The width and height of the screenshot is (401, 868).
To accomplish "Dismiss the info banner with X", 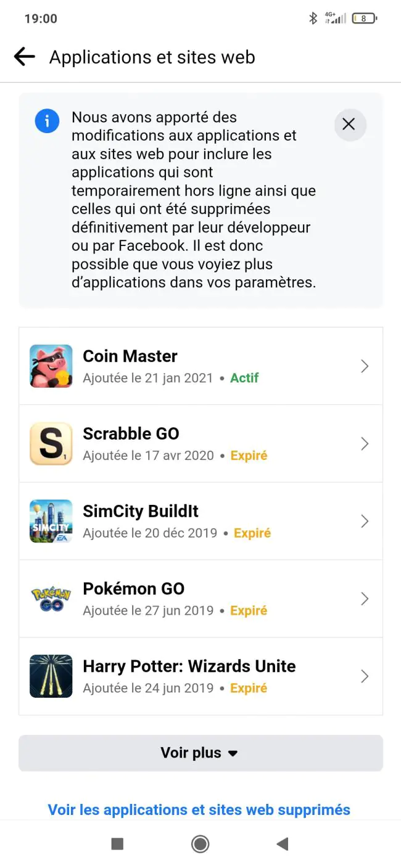I will click(349, 125).
